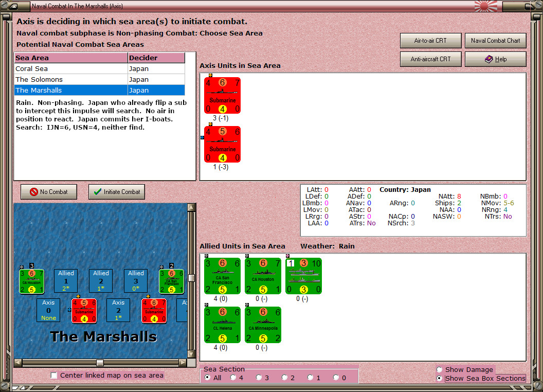Click the map vertical scrollbar thumb
The height and width of the screenshot is (392, 543).
(x=191, y=278)
